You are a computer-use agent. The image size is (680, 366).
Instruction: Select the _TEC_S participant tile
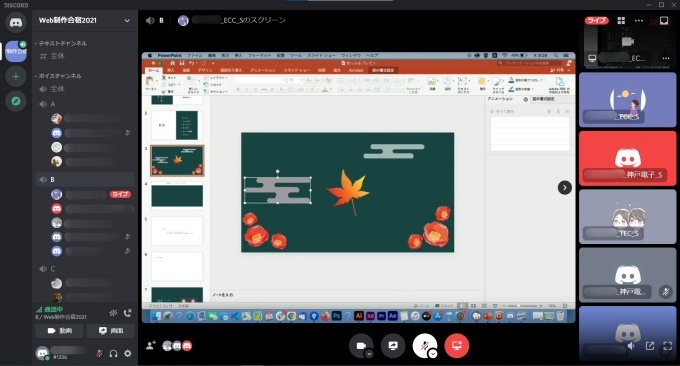(x=628, y=217)
